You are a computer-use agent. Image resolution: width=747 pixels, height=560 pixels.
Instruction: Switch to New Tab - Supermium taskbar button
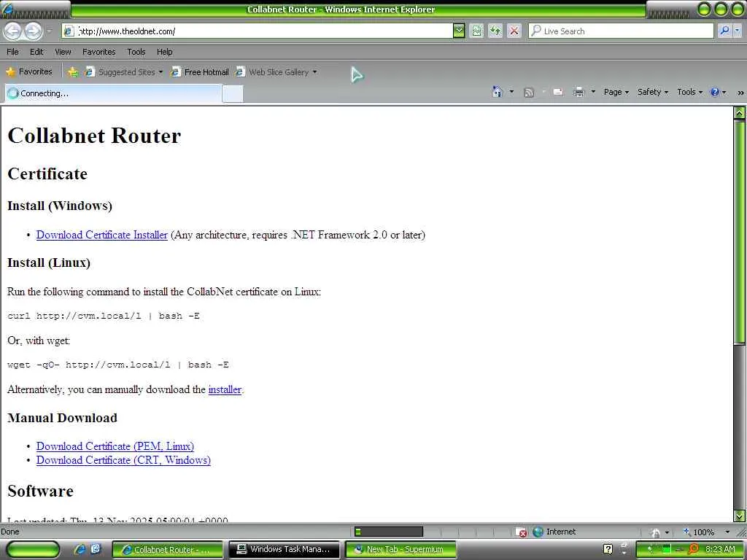[x=400, y=549]
